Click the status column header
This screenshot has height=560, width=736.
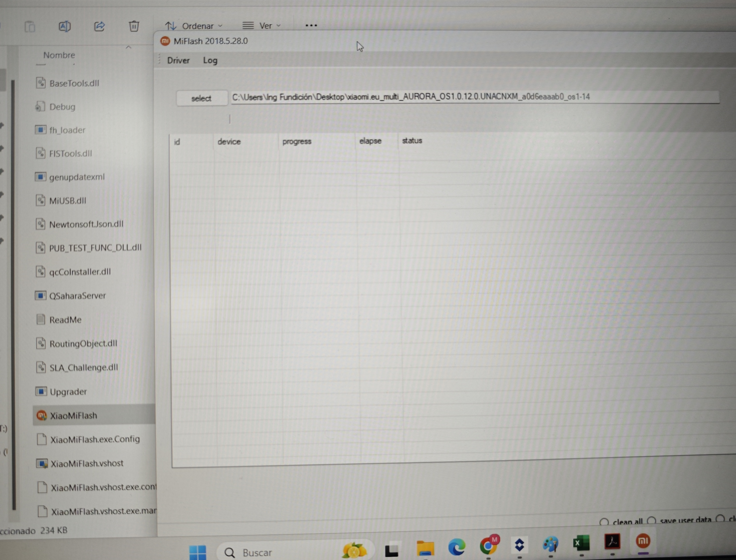click(412, 140)
